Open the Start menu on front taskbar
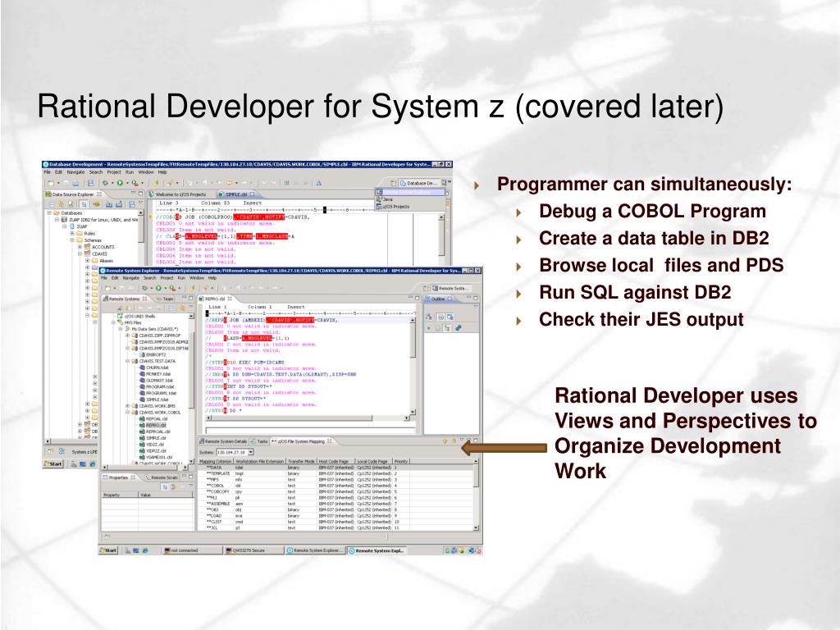Screen dimensions: 840x630 (108, 550)
